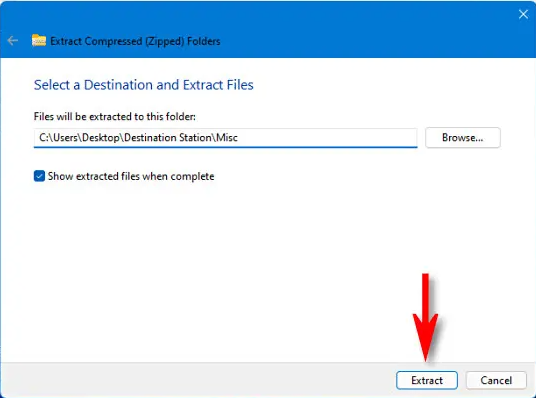Click the 'Select a Destination and Extract Files' heading
Viewport: 536px width, 398px height.
pos(144,85)
